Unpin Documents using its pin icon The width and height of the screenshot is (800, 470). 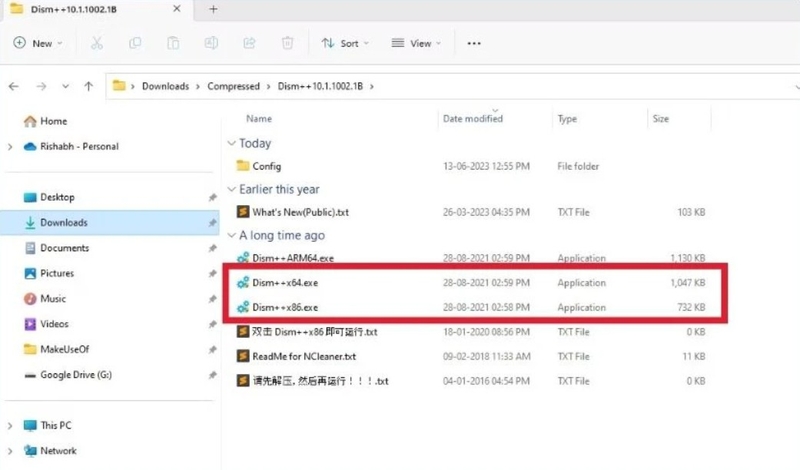(212, 248)
